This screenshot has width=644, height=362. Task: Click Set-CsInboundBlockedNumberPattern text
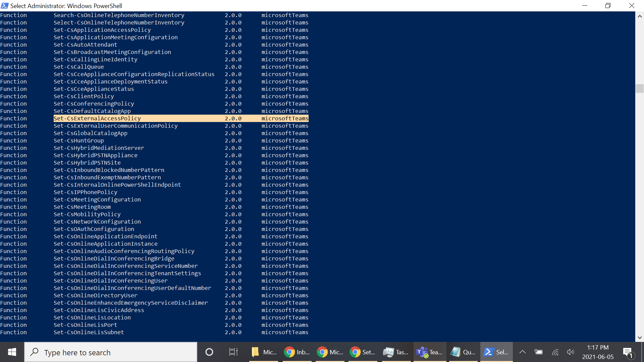click(x=109, y=170)
